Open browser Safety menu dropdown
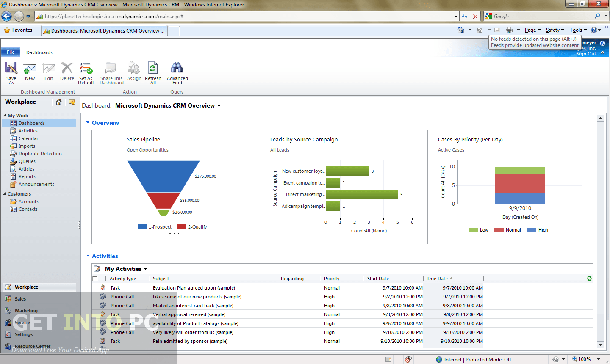 (555, 30)
